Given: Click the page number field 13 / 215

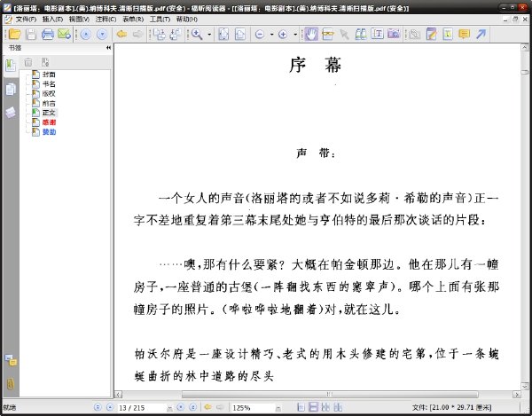Looking at the screenshot, I should tap(142, 407).
